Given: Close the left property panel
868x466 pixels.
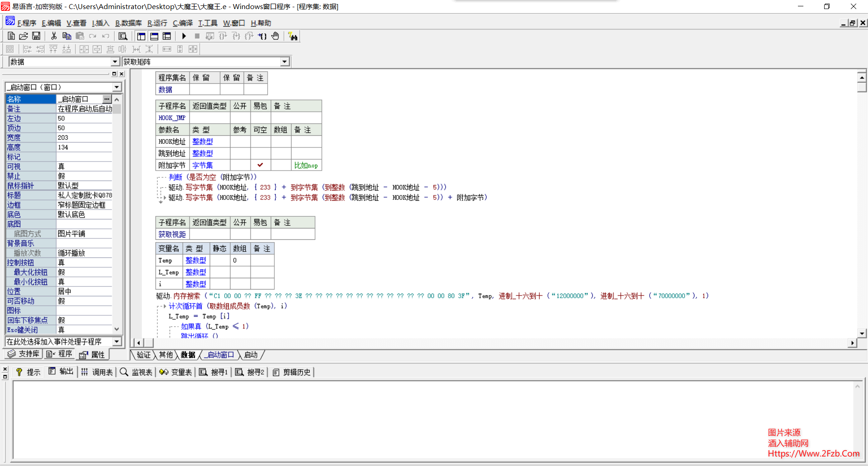Looking at the screenshot, I should (121, 74).
